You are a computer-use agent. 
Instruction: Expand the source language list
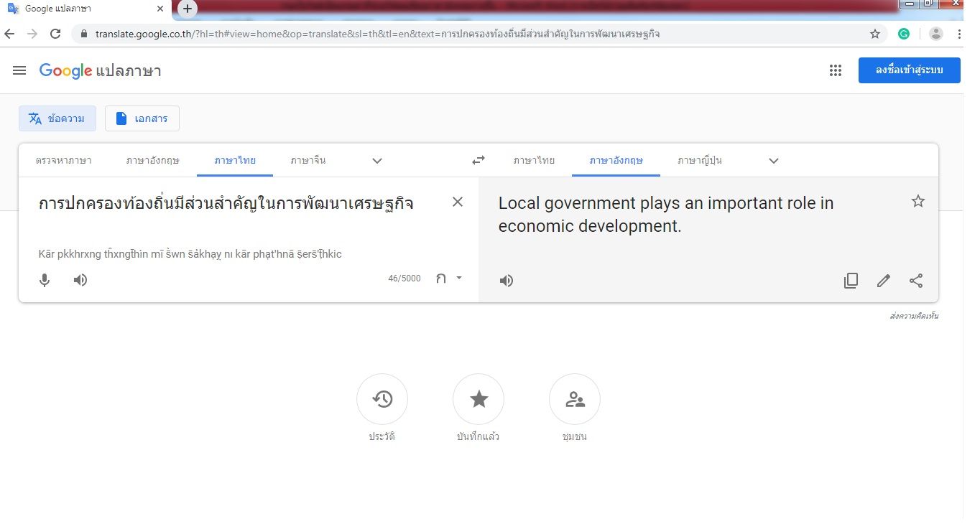coord(377,161)
